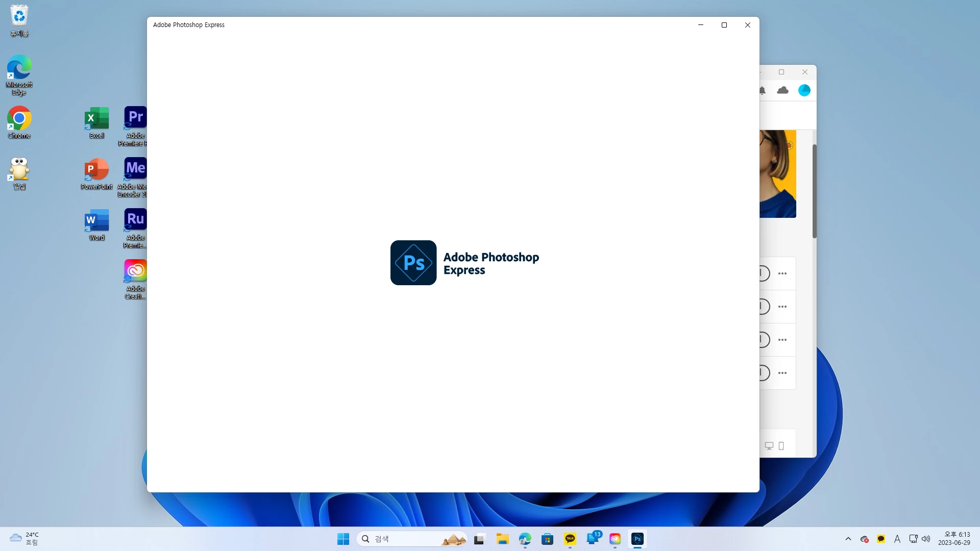
Task: Expand the hidden system tray icons chevron
Action: 848,539
